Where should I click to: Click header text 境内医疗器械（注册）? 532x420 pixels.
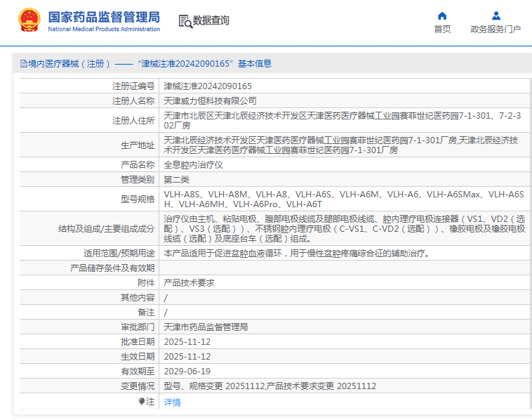(x=69, y=63)
